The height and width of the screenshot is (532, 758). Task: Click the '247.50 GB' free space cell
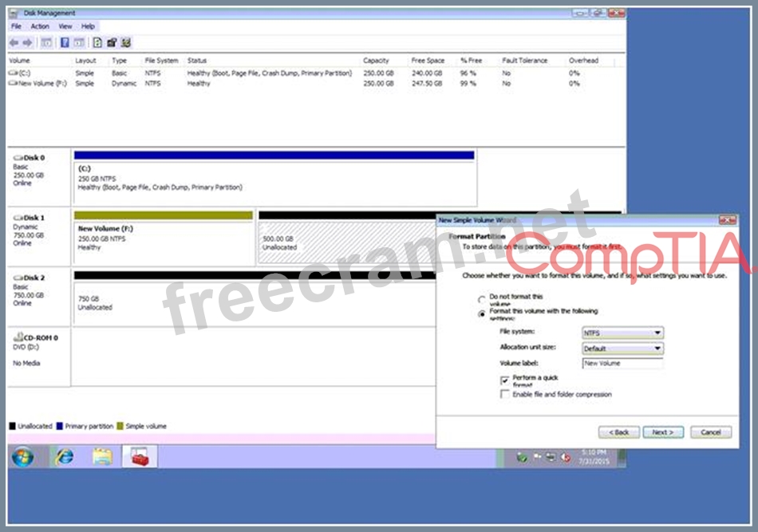427,83
